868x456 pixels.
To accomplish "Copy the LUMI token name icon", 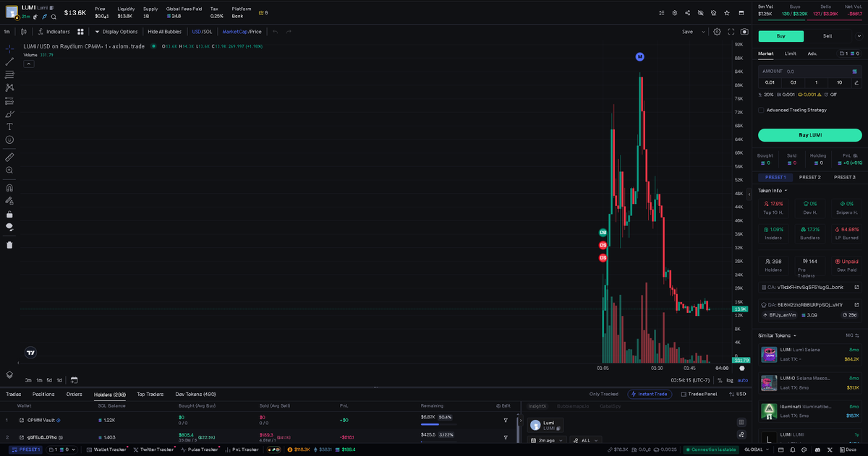I will point(51,7).
